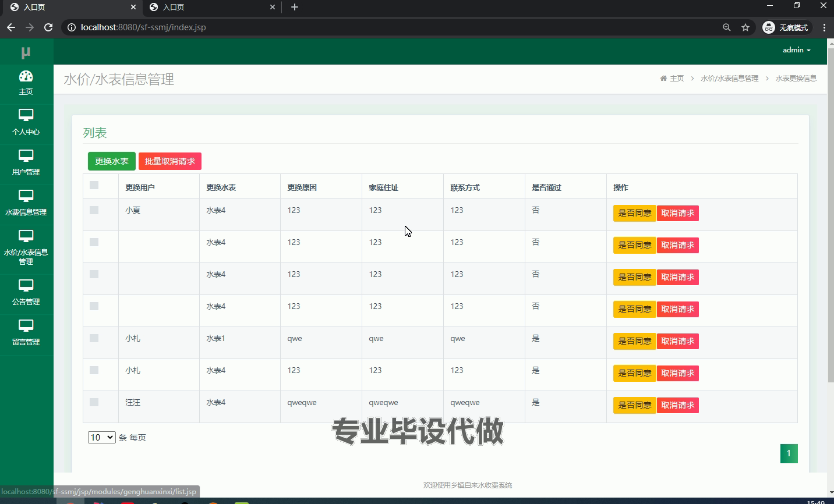Open 用户管理 monitor icon in sidebar
The image size is (834, 504).
point(26,155)
